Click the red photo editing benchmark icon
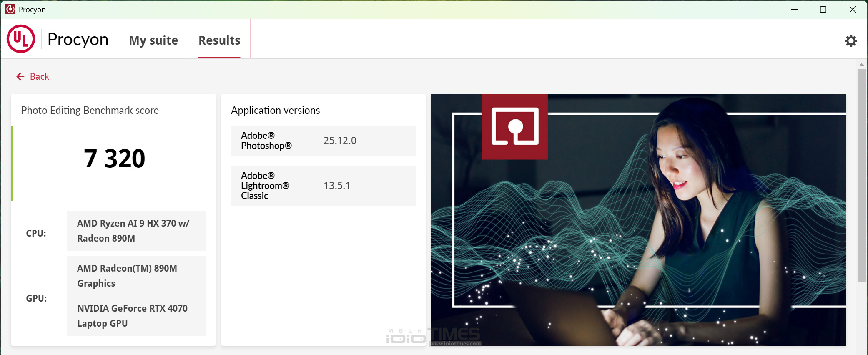Viewport: 868px width, 355px height. (514, 126)
